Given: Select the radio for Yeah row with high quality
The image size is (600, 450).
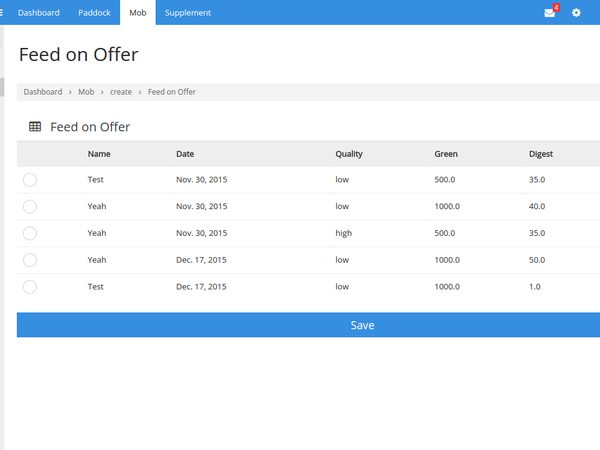Looking at the screenshot, I should (x=30, y=233).
